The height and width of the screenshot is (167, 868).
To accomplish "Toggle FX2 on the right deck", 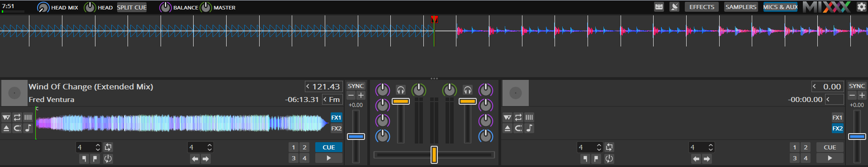I will click(837, 128).
